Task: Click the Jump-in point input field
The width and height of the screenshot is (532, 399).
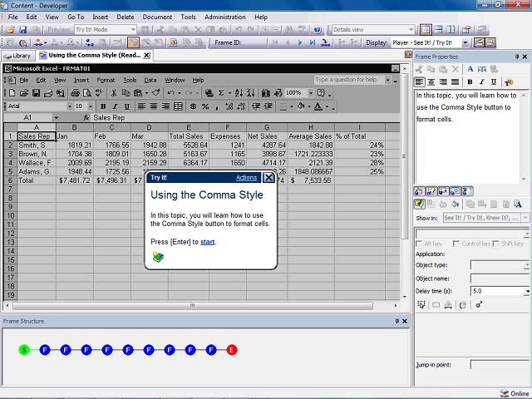Action: tap(500, 365)
